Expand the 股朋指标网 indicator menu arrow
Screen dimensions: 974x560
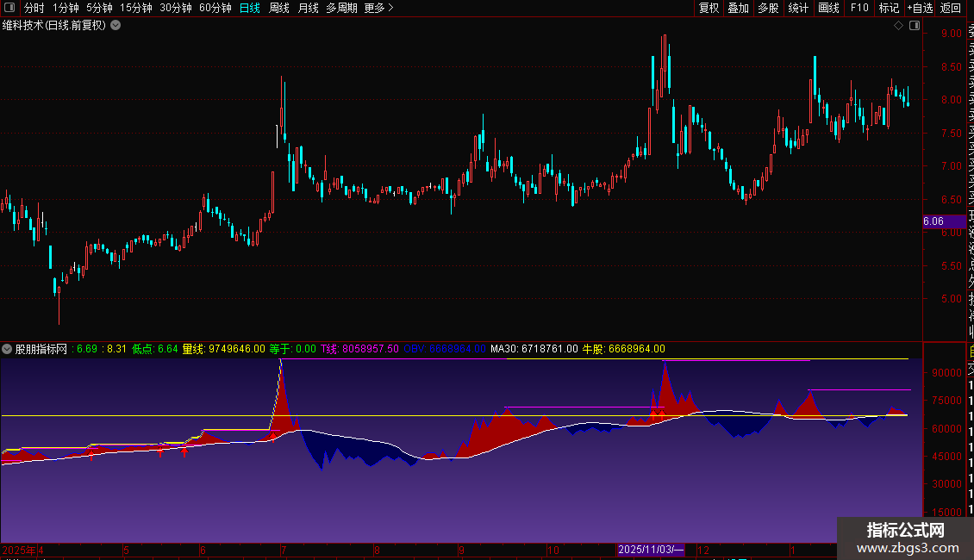(x=7, y=349)
